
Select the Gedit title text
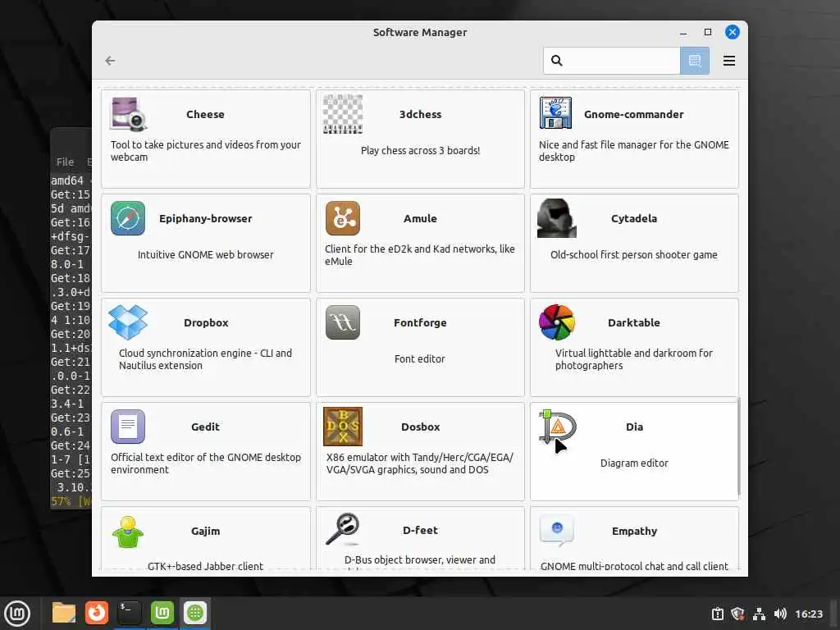click(206, 427)
